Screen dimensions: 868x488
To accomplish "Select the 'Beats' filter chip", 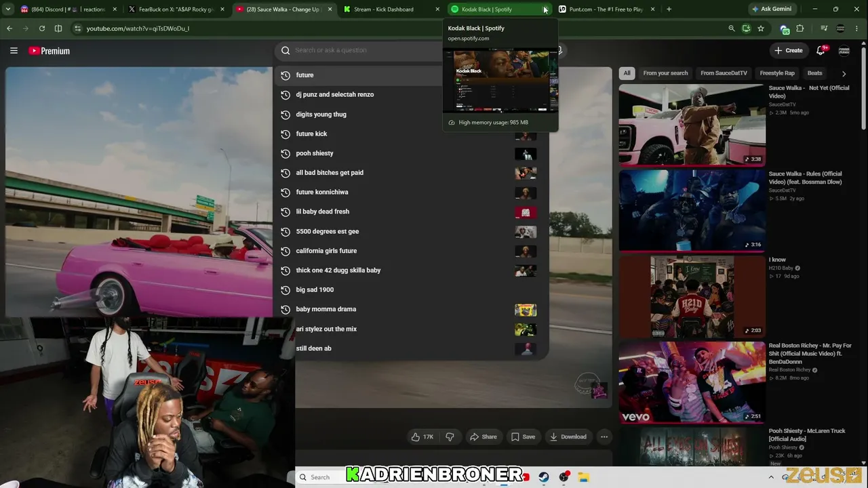I will [814, 73].
